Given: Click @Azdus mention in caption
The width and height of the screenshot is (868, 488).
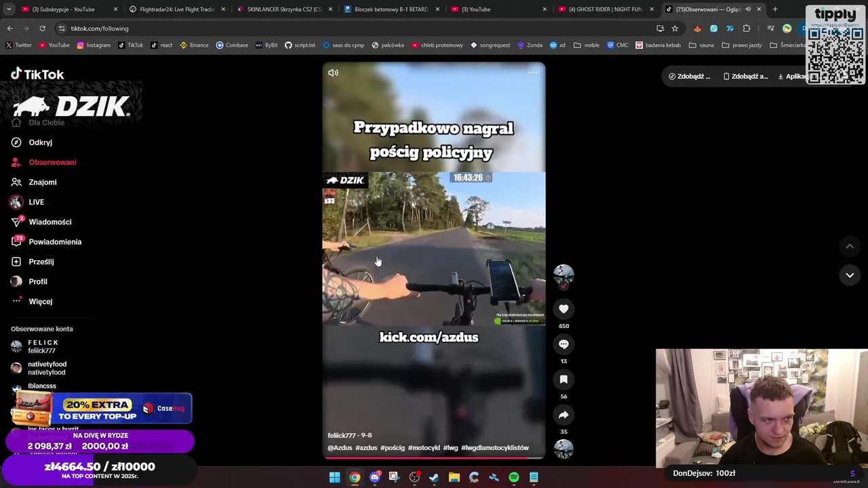Looking at the screenshot, I should (340, 448).
